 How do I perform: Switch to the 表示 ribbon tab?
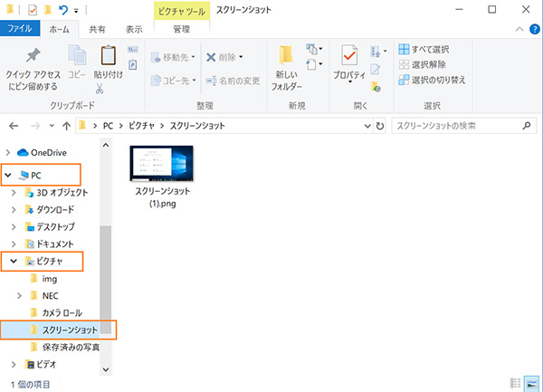[x=134, y=29]
